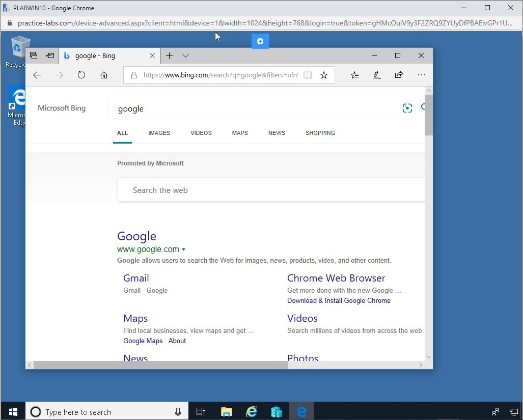Click horizontal scroll left arrow

30,365
